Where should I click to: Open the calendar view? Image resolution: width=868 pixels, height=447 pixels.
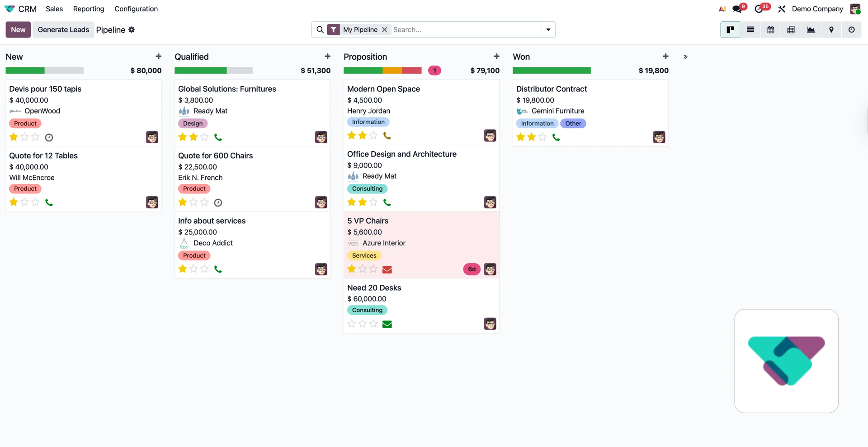click(x=770, y=30)
